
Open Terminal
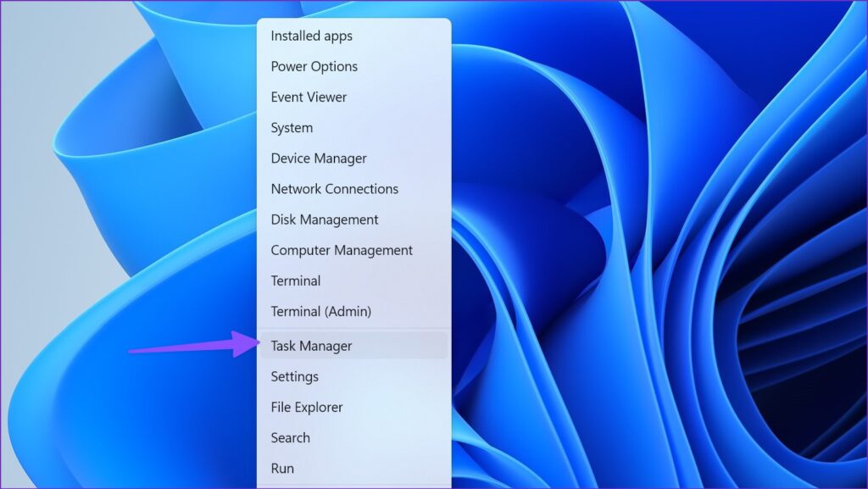click(295, 281)
